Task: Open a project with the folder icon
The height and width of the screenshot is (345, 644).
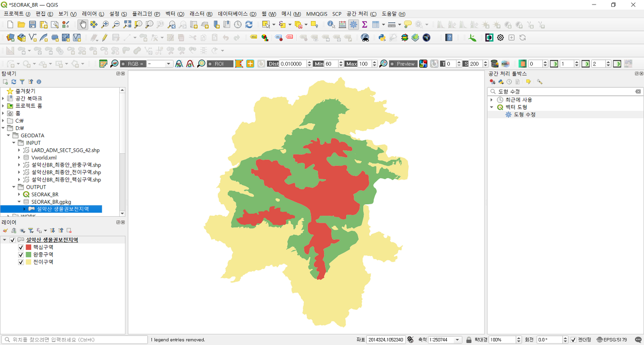Action: click(21, 24)
